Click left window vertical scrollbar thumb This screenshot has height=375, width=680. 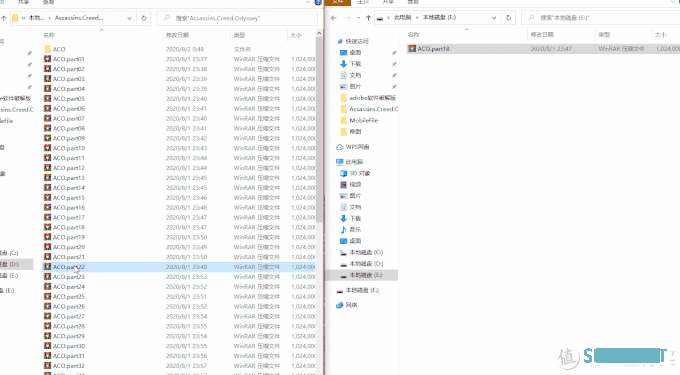coord(319,130)
